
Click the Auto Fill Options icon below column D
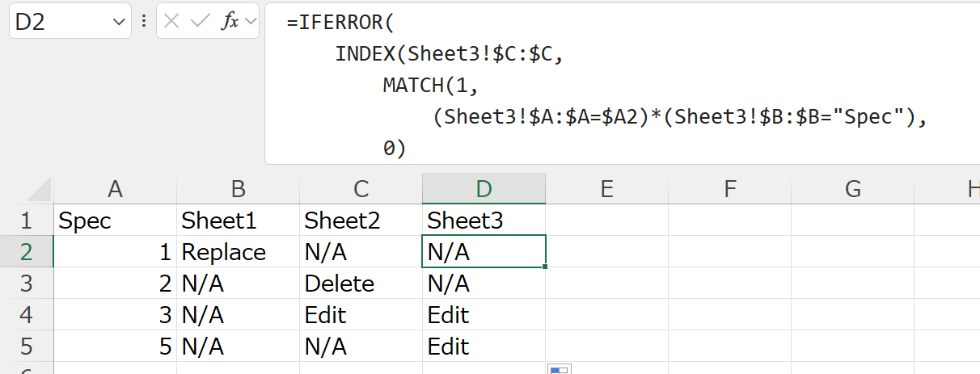[x=559, y=369]
